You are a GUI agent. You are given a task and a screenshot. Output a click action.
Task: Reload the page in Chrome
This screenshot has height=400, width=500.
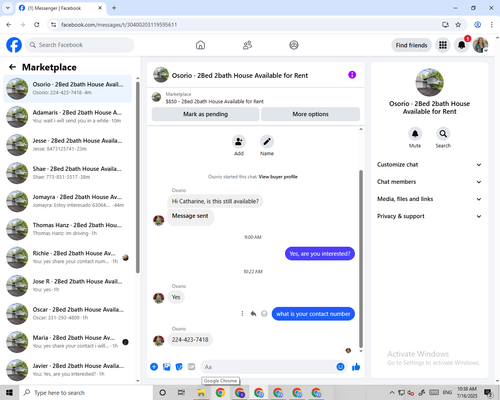[x=37, y=25]
